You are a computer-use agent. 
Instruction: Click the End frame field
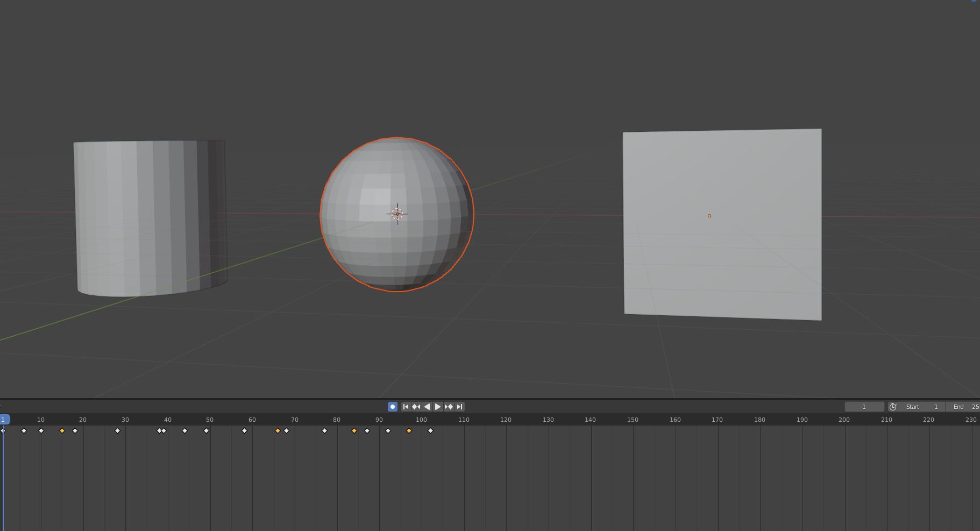[963, 407]
